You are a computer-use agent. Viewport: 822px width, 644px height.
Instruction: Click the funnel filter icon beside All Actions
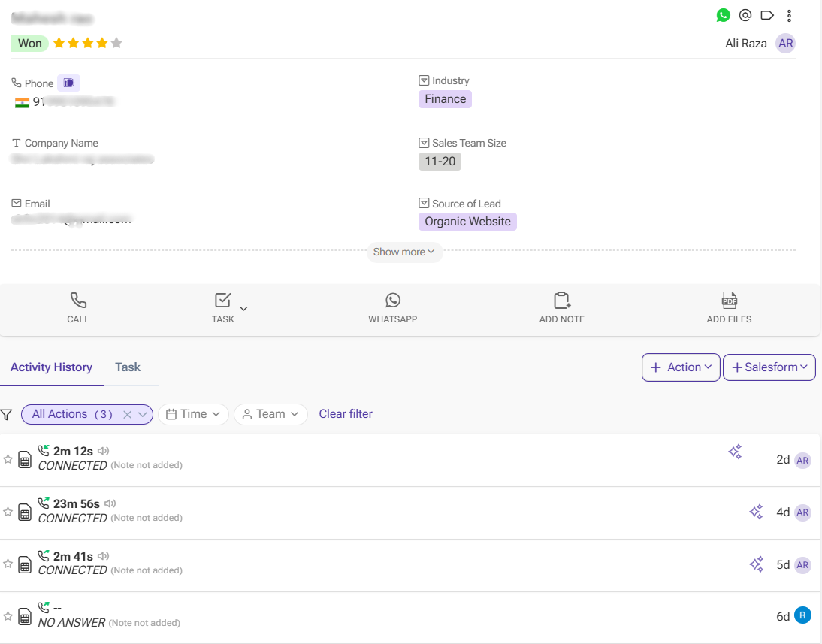(x=7, y=414)
